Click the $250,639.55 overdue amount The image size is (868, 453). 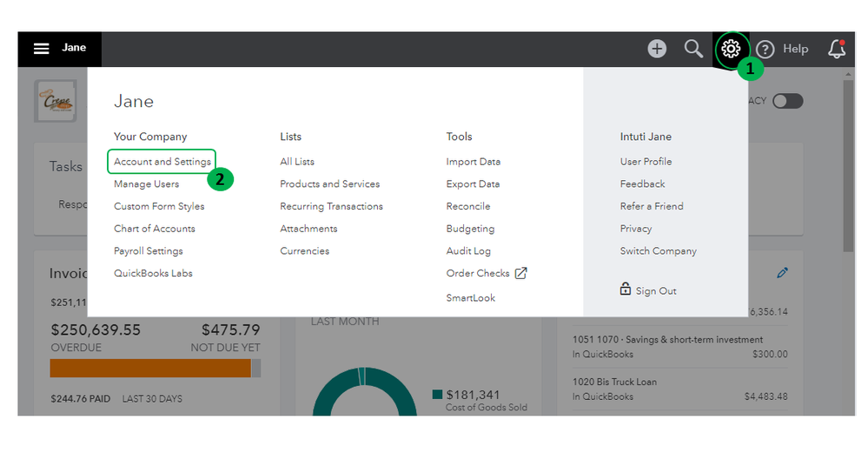[96, 330]
